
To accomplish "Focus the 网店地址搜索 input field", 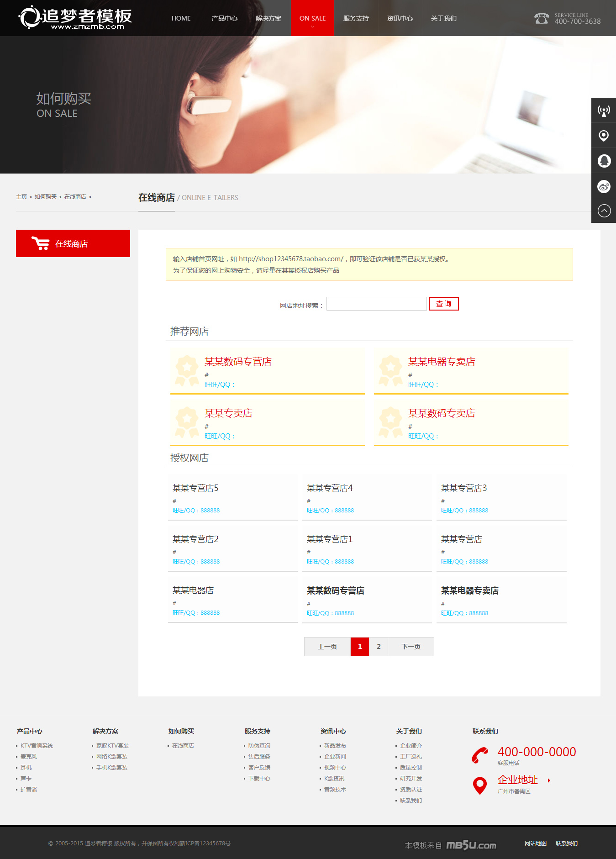I will [376, 304].
